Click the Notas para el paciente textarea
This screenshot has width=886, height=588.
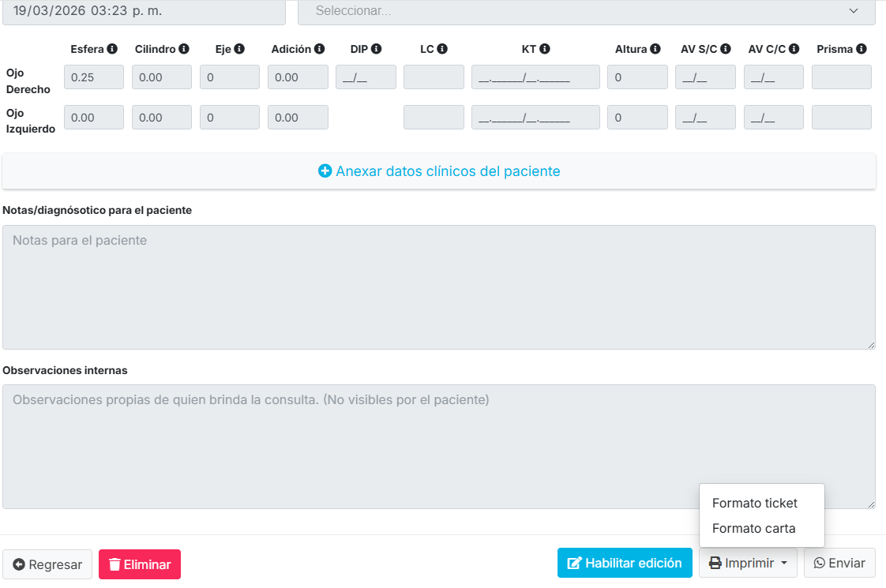pos(439,287)
